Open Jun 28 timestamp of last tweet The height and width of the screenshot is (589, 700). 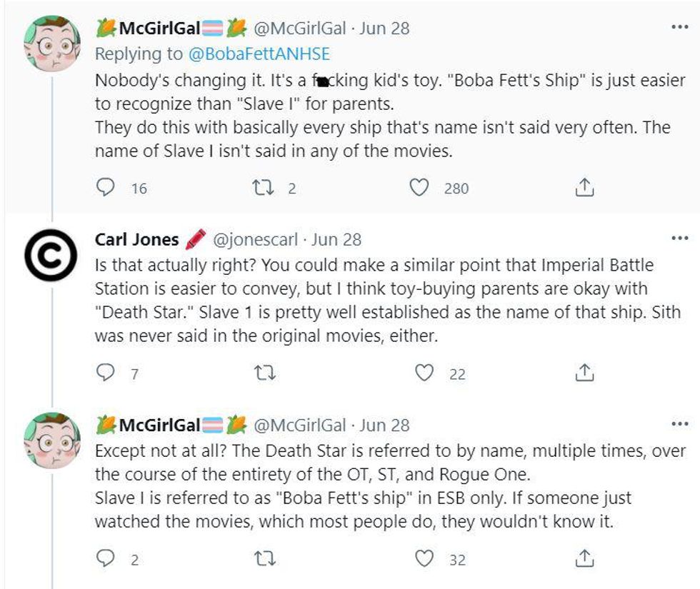point(384,426)
